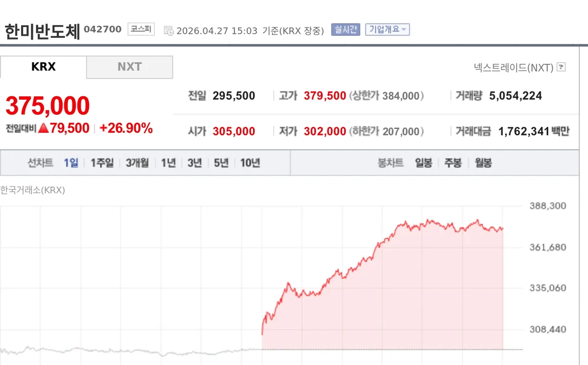The width and height of the screenshot is (588, 365).
Task: Switch to the NXT tab
Action: click(x=130, y=67)
